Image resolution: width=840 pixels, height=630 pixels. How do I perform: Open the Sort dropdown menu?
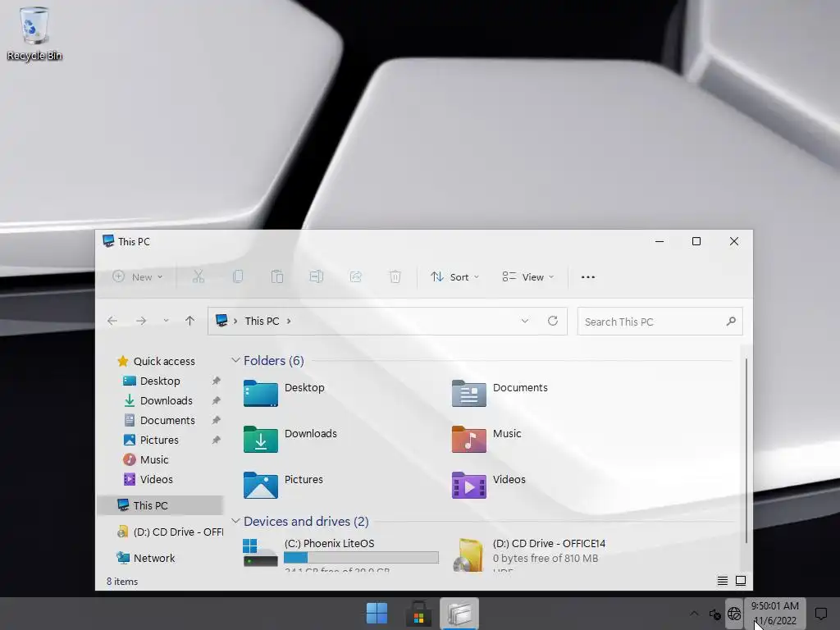pos(454,277)
